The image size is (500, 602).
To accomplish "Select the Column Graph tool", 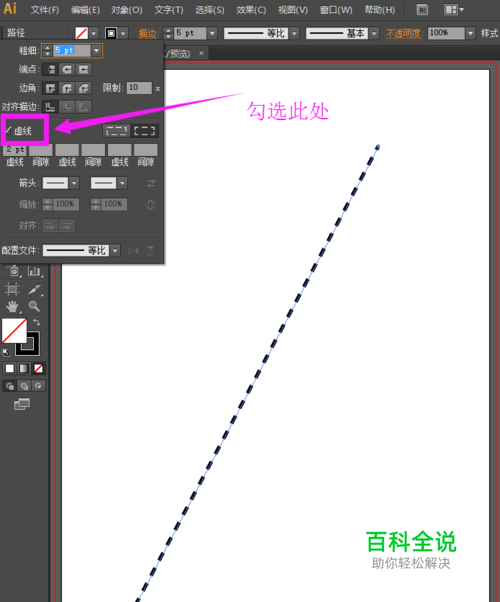I will 34,271.
